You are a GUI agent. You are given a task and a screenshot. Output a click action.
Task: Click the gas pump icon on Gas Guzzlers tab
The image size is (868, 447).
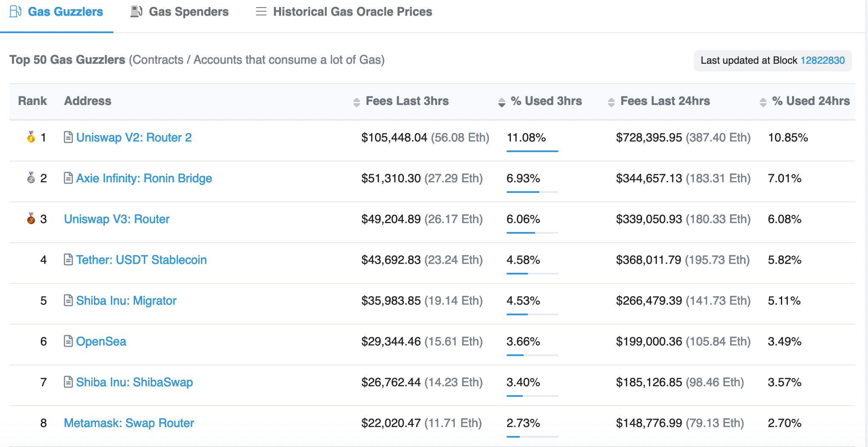coord(16,11)
